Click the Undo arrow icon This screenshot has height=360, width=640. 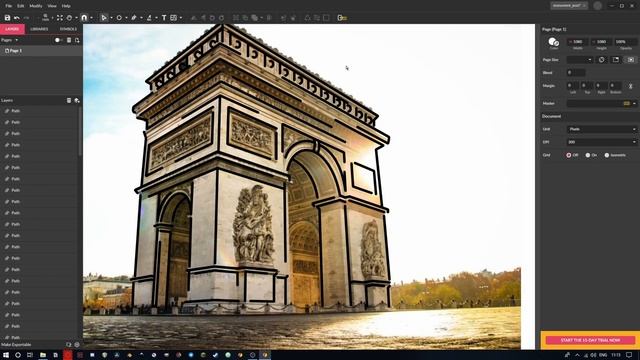pos(17,18)
